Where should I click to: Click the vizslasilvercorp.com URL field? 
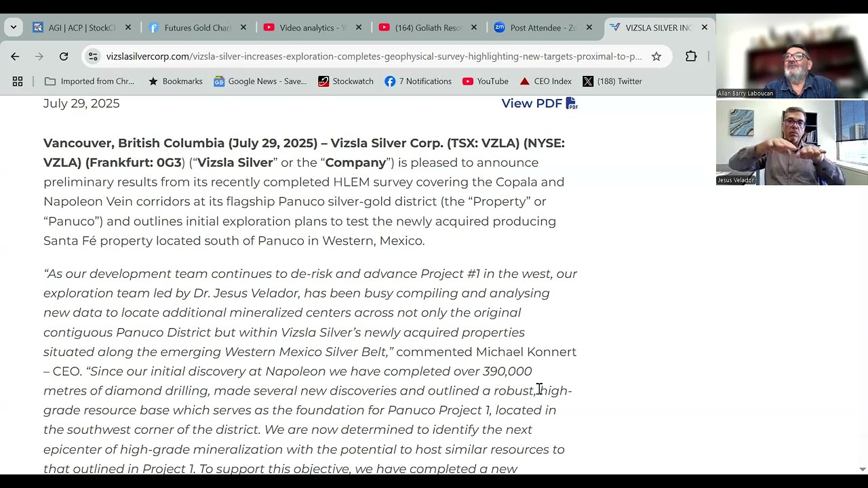[x=374, y=56]
